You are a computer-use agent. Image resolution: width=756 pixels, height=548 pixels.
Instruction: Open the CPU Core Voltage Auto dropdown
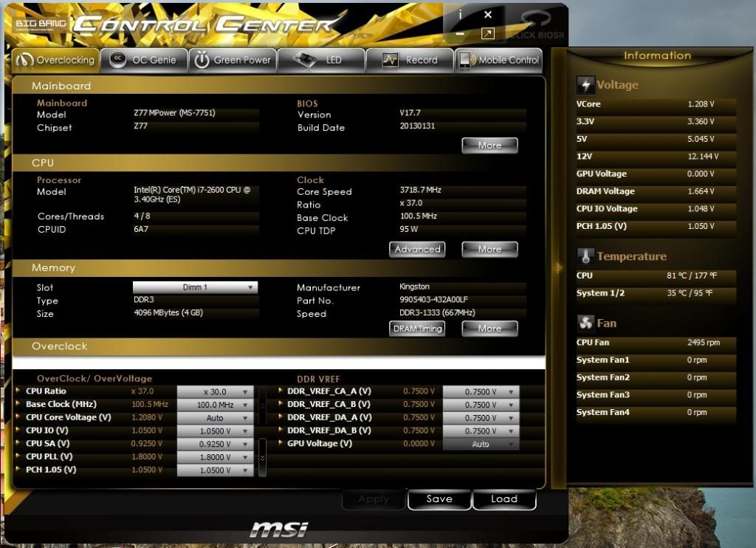coord(215,418)
